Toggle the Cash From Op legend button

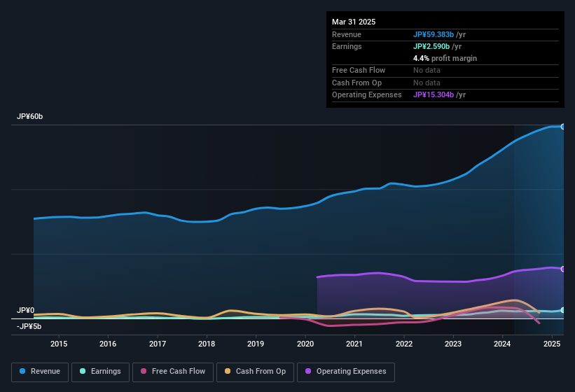tap(255, 372)
